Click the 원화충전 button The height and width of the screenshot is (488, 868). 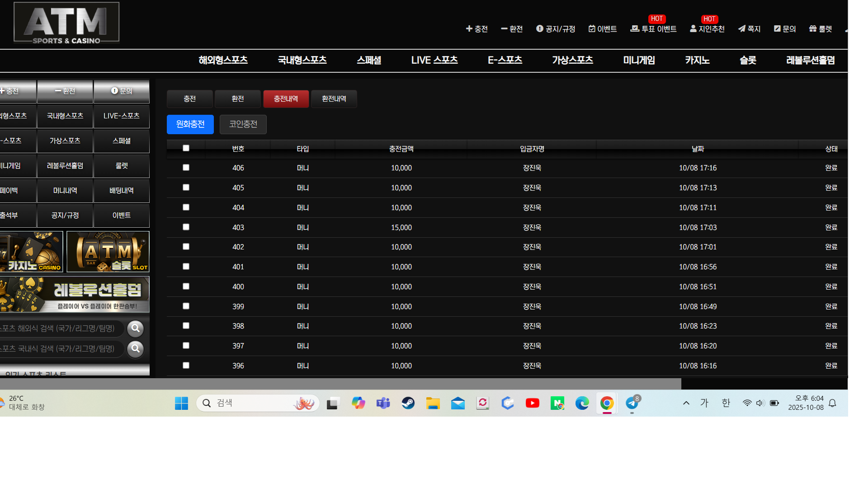point(190,124)
